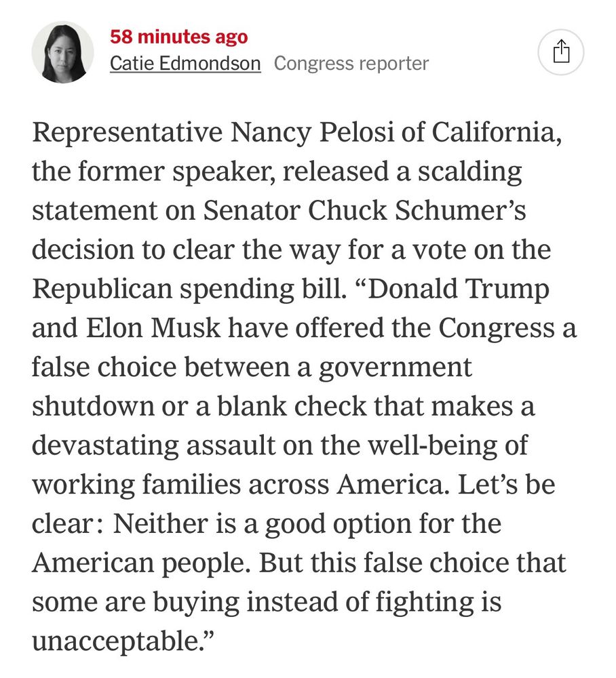Click the word scalding in text
This screenshot has height=678, width=616.
tap(457, 172)
